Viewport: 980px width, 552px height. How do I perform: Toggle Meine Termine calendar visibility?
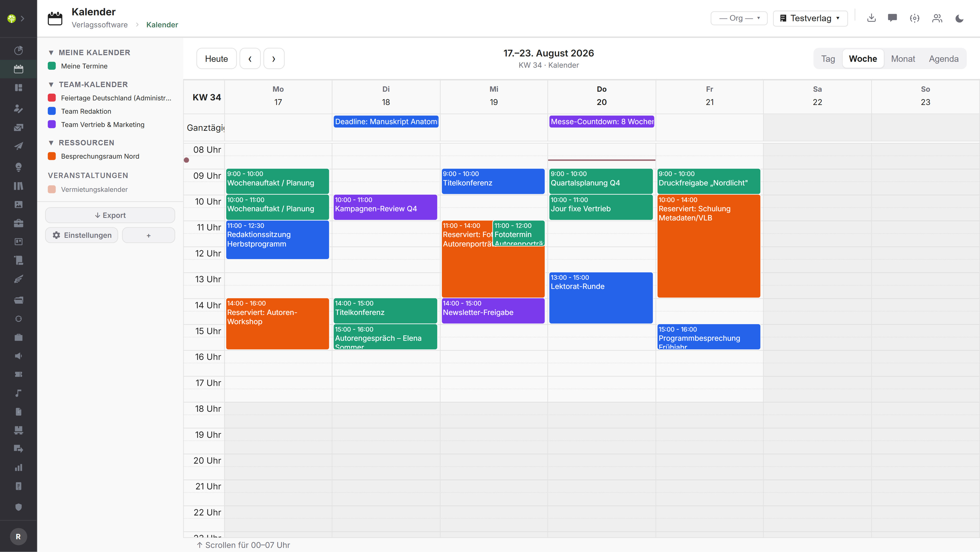click(x=52, y=66)
